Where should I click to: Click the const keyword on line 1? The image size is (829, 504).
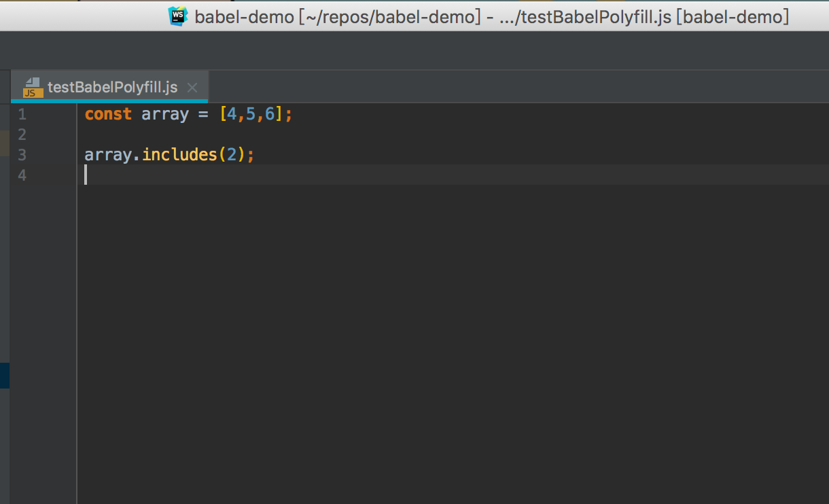tap(108, 114)
